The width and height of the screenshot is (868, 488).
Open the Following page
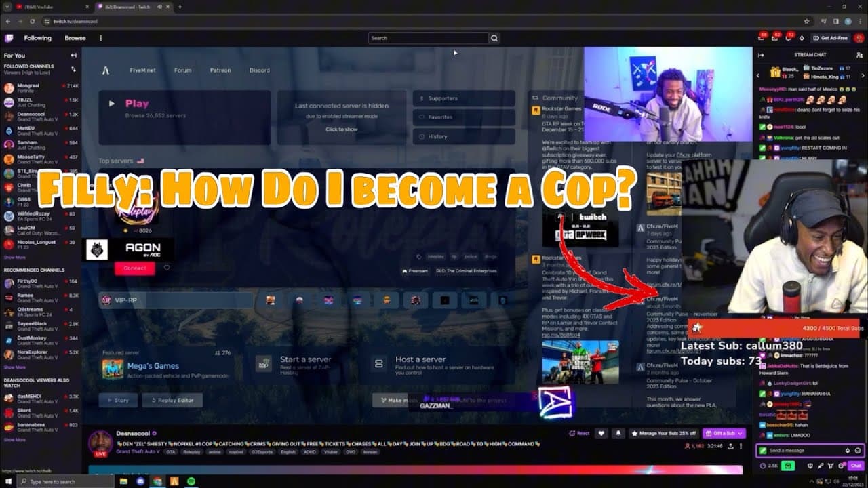[37, 38]
